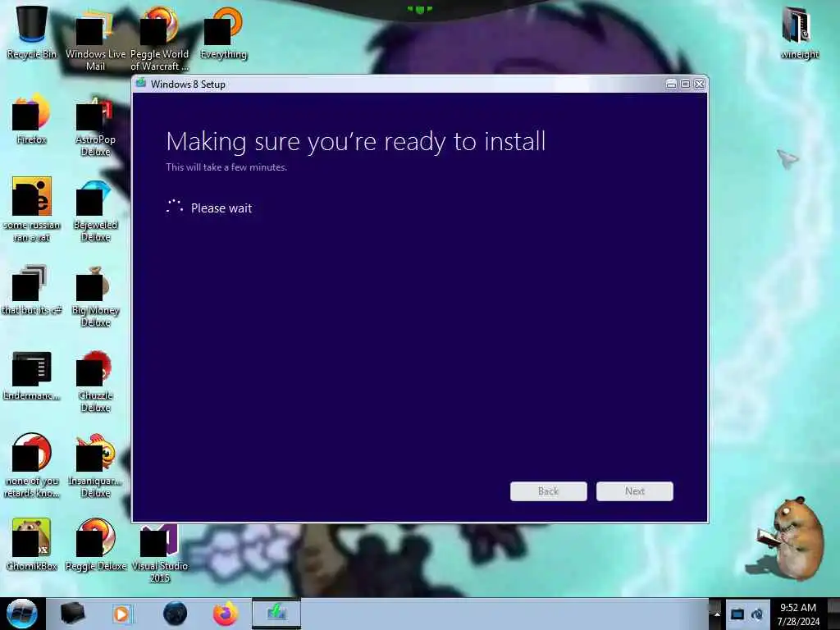This screenshot has height=630, width=840.
Task: Open the Windows Start orb
Action: (x=21, y=614)
